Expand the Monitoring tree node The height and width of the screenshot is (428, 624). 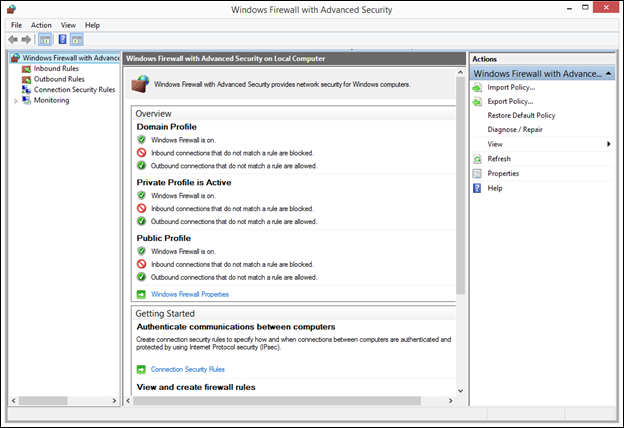[16, 101]
